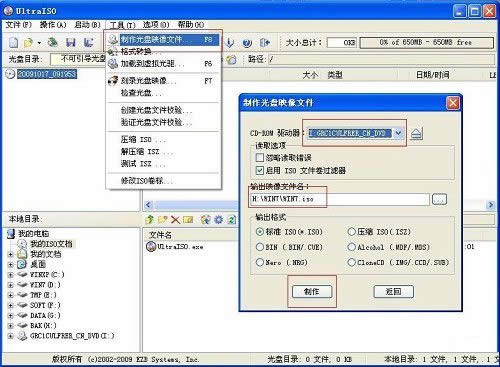Select 我的电脑 in the local tree
Image resolution: width=500 pixels, height=367 pixels.
(x=33, y=234)
